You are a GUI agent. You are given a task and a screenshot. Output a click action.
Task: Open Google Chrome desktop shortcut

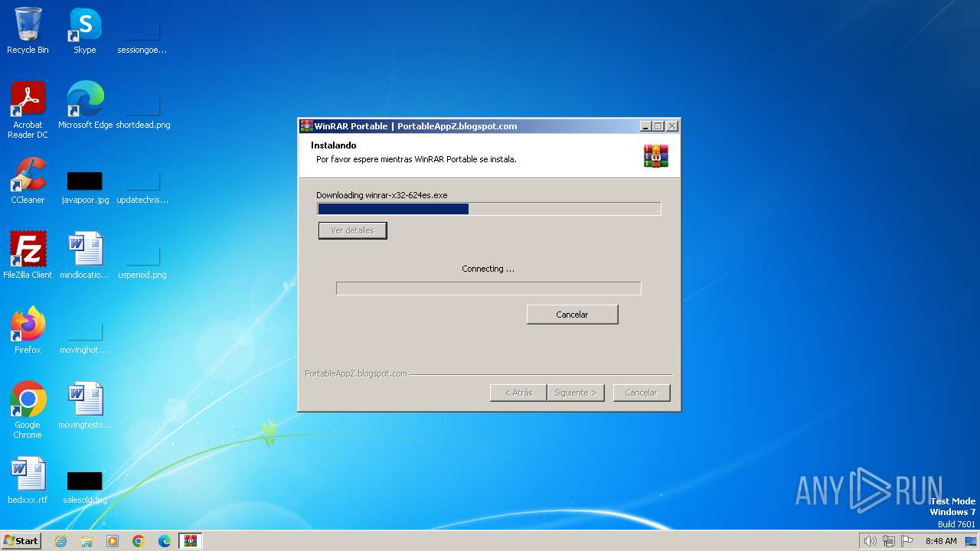pyautogui.click(x=28, y=410)
